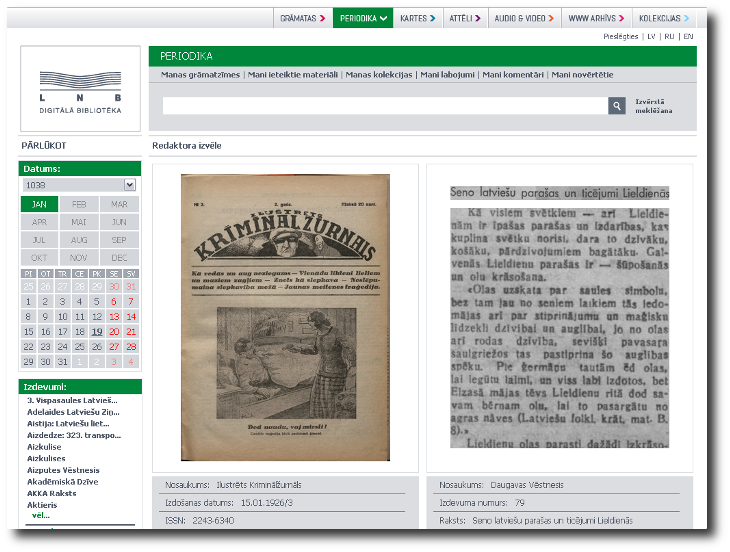The height and width of the screenshot is (552, 730).
Task: Click the Pieslēgties login link
Action: 621,36
